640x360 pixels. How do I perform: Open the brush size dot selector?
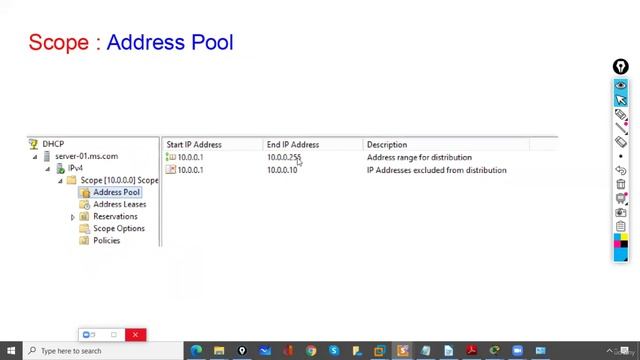(x=620, y=156)
